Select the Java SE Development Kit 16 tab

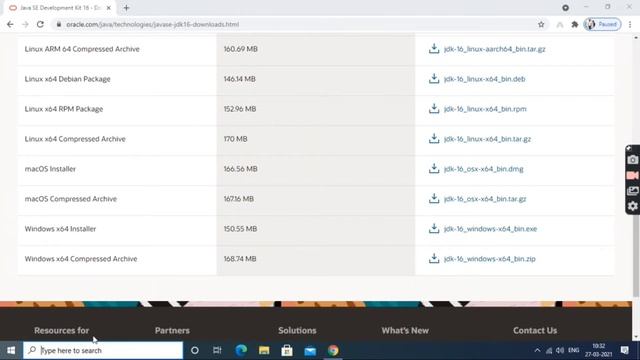(60, 8)
